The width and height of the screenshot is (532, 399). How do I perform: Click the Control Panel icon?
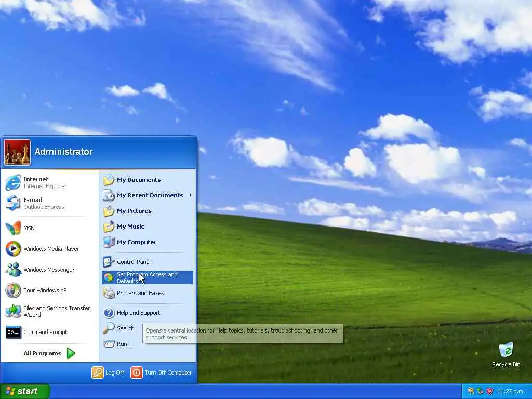click(109, 262)
